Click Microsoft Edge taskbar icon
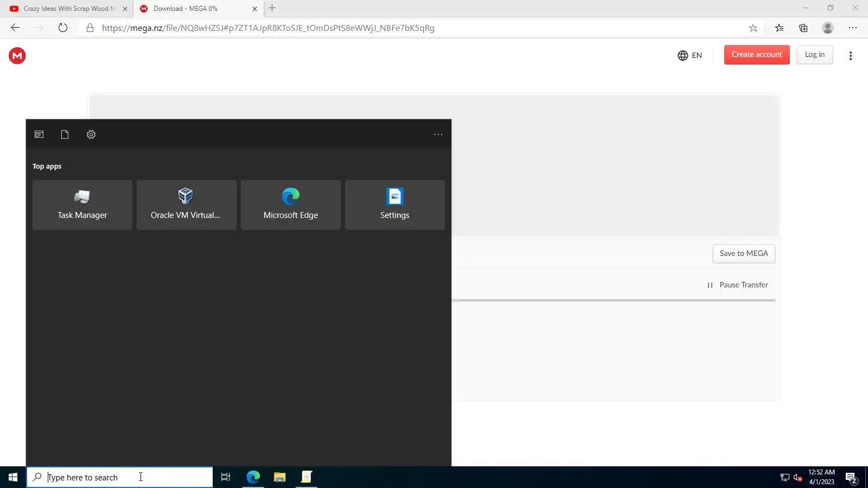This screenshot has height=488, width=868. pyautogui.click(x=253, y=477)
